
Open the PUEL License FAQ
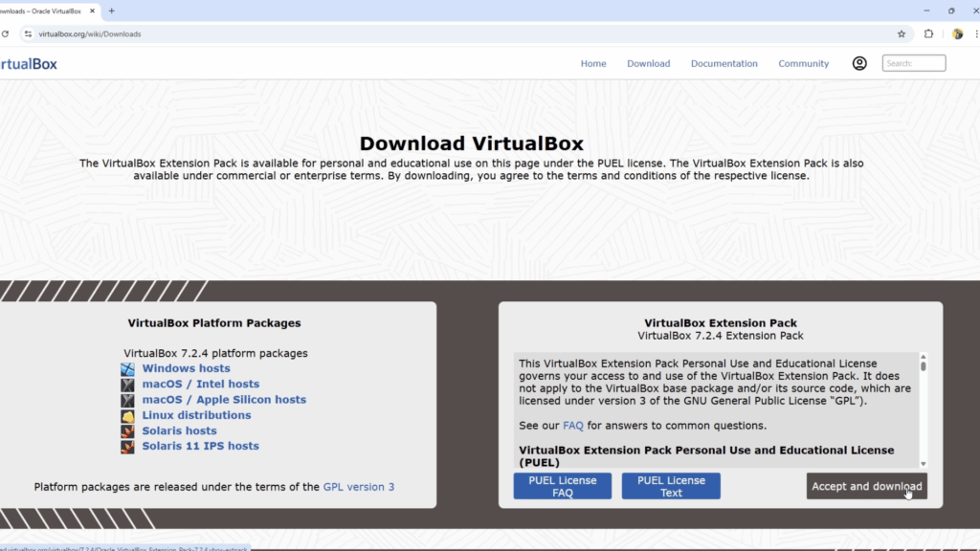click(562, 486)
